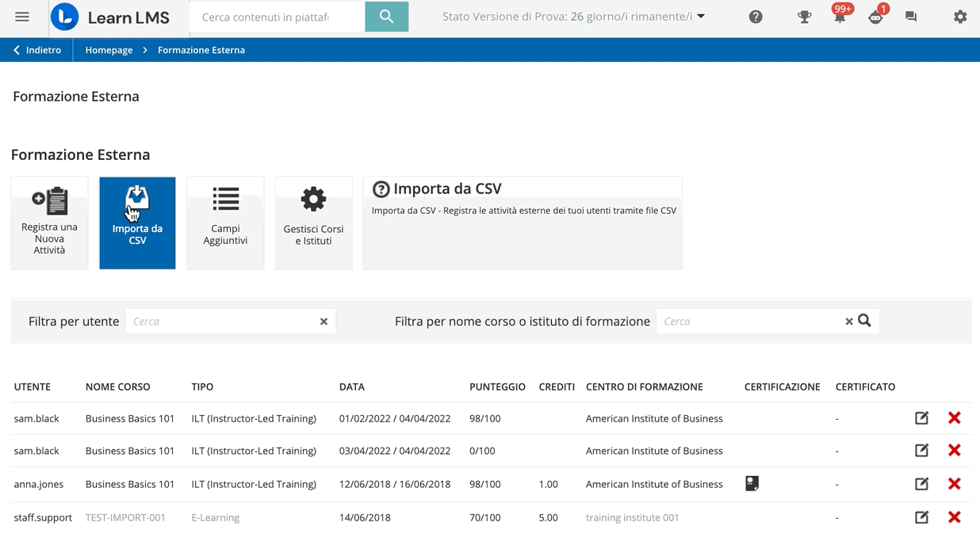Open the messages chat icon
Screen dimensions: 980x534
(910, 15)
